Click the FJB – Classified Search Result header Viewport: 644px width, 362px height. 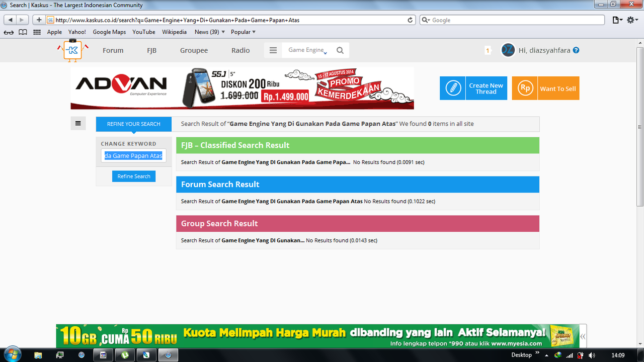(x=358, y=145)
